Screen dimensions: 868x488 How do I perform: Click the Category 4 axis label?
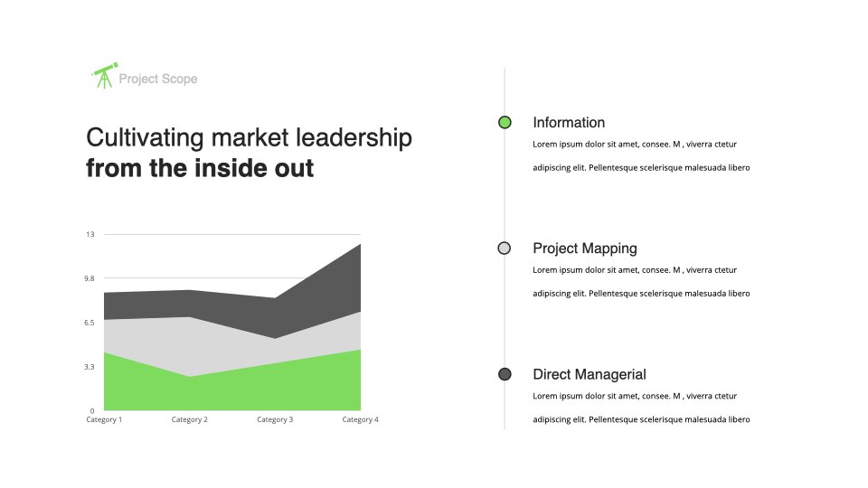[x=360, y=419]
